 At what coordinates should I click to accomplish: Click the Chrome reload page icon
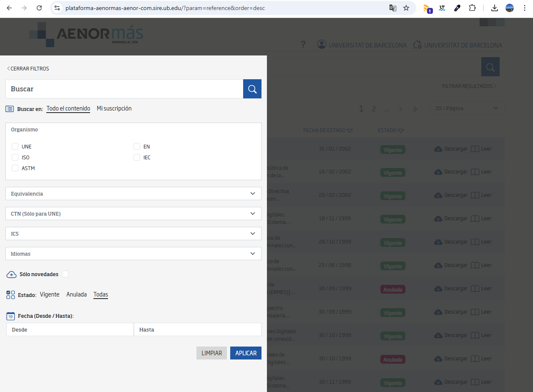[39, 8]
